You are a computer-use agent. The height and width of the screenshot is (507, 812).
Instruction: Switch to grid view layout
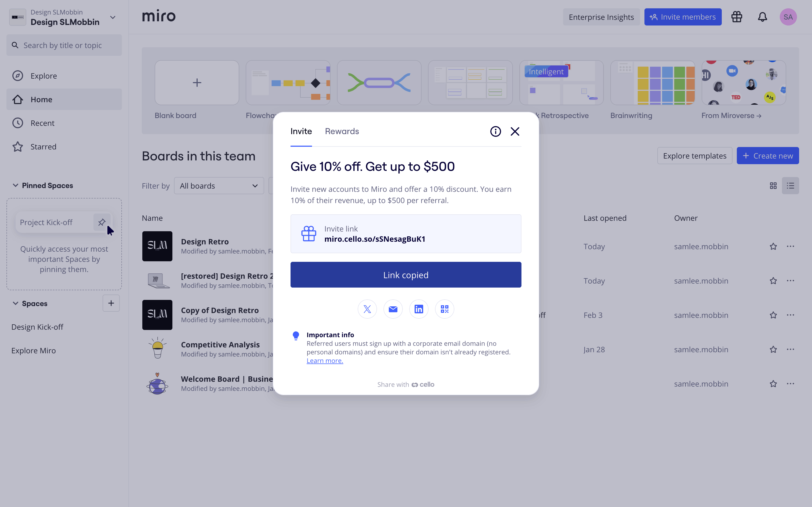[773, 186]
